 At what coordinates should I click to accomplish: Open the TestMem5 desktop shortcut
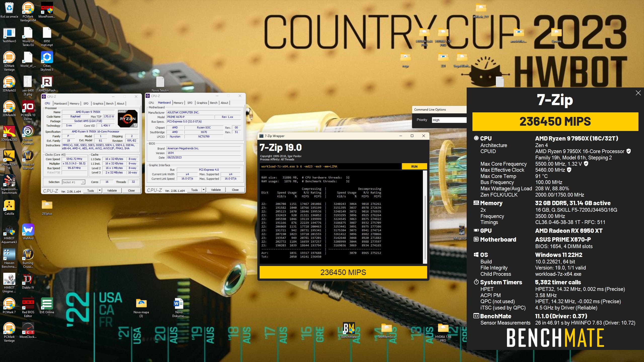(9, 35)
